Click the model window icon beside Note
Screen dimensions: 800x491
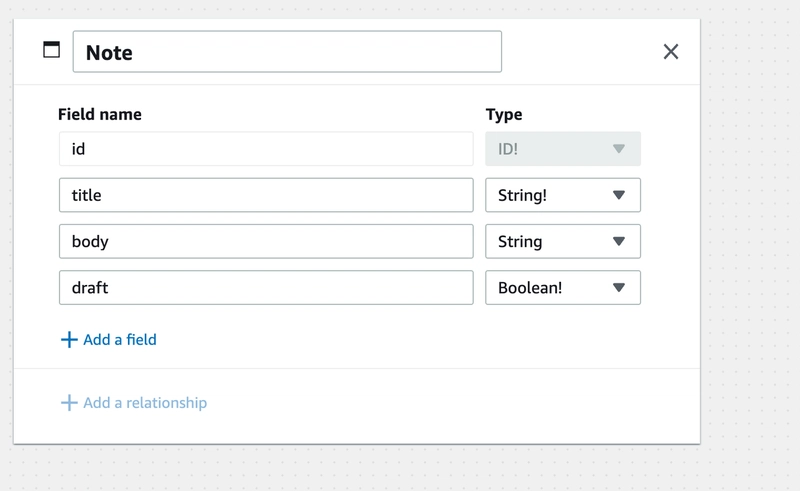pyautogui.click(x=51, y=50)
